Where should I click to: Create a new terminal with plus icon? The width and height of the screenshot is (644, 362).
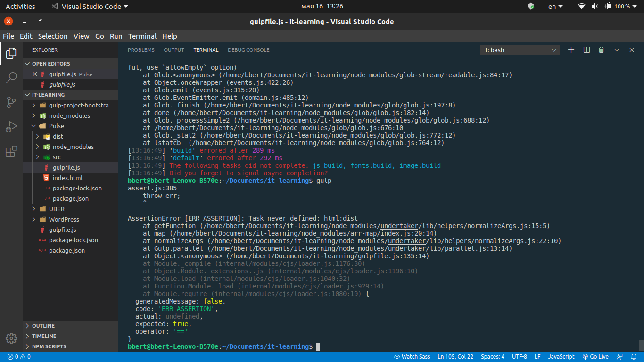571,50
